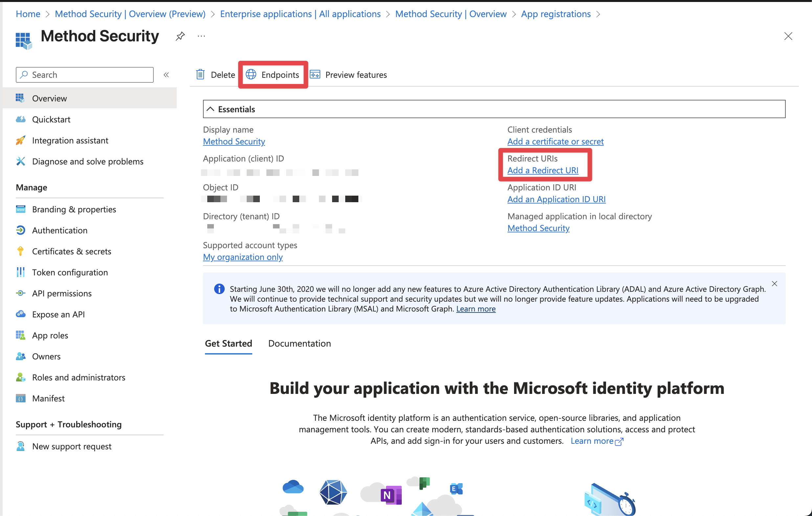Navigate to App registrations breadcrumb
Screen dimensions: 812x516
(556, 14)
